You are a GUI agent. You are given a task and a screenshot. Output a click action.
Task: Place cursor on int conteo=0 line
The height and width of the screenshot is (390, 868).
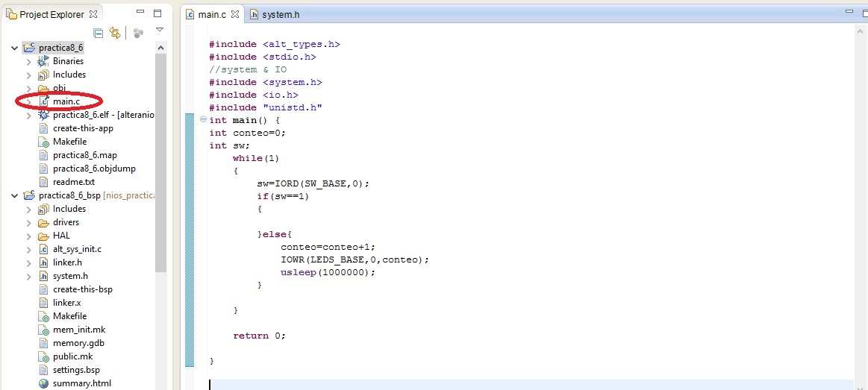pos(247,133)
